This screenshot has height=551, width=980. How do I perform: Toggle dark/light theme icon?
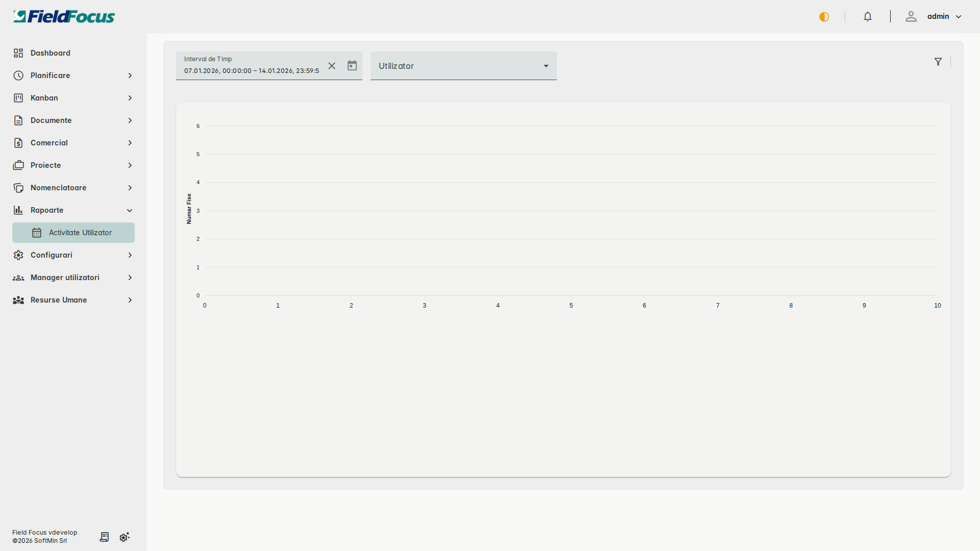pos(824,17)
